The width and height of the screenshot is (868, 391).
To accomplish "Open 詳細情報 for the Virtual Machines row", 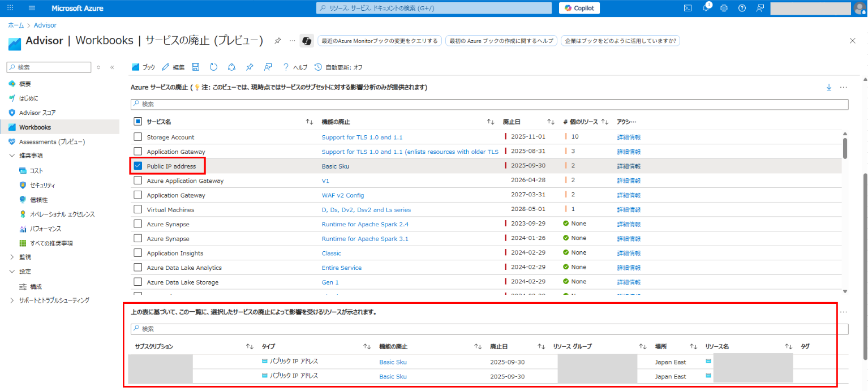I will 629,210.
